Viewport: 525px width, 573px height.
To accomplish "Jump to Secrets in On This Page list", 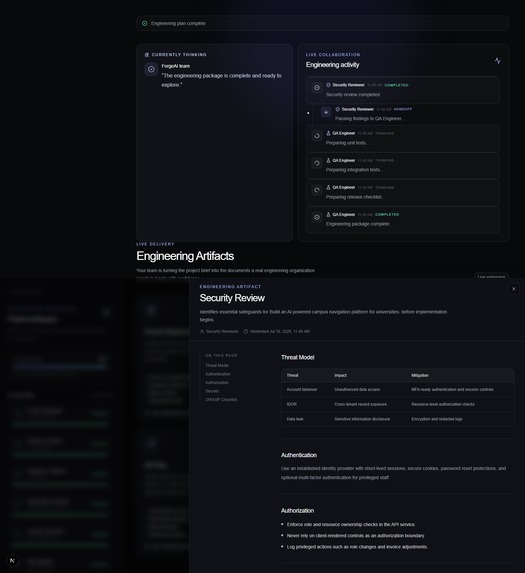I will coord(212,391).
